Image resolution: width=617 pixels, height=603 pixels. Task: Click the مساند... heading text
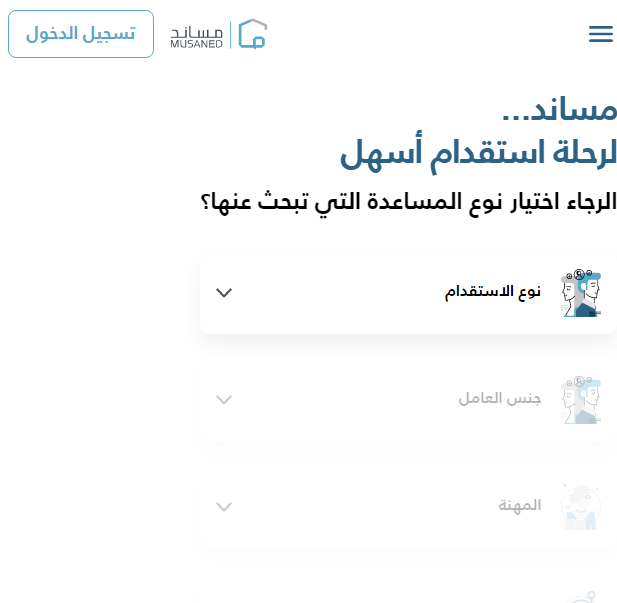click(559, 110)
